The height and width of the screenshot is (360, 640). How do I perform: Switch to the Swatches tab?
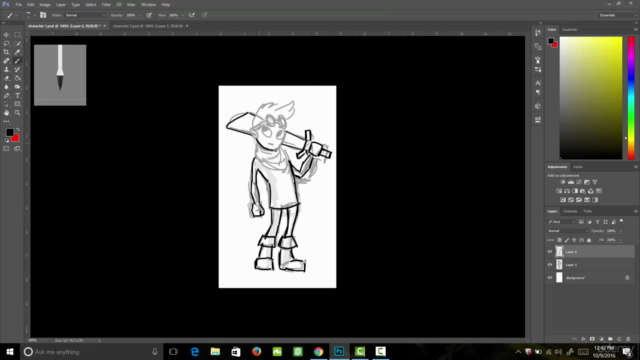(569, 29)
